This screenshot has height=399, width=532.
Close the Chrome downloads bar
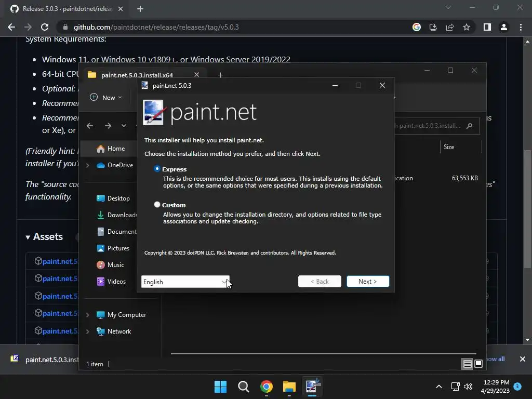pyautogui.click(x=523, y=359)
